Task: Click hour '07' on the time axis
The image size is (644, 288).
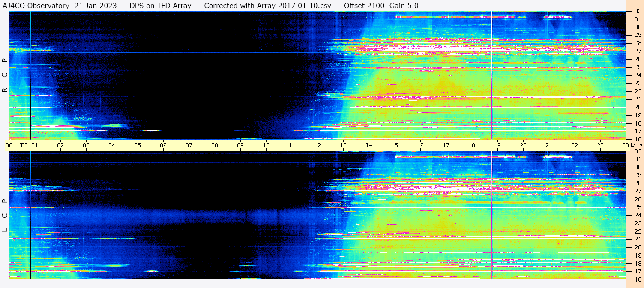Action: point(189,145)
